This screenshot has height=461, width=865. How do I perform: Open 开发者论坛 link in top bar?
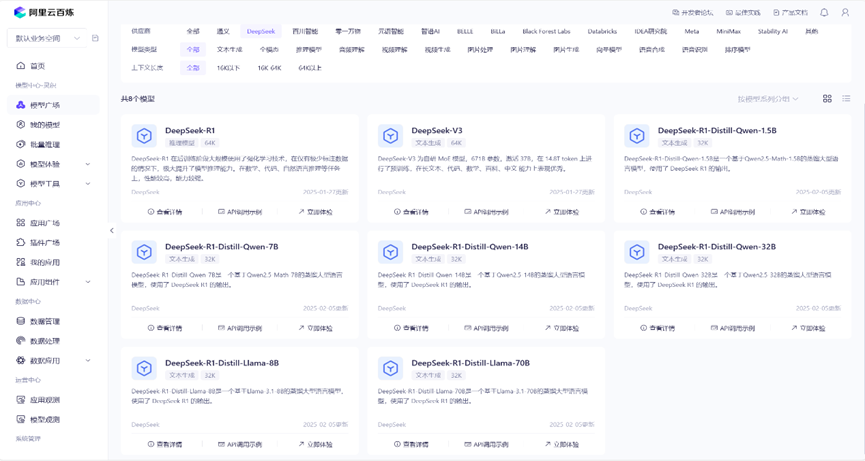[x=693, y=12]
